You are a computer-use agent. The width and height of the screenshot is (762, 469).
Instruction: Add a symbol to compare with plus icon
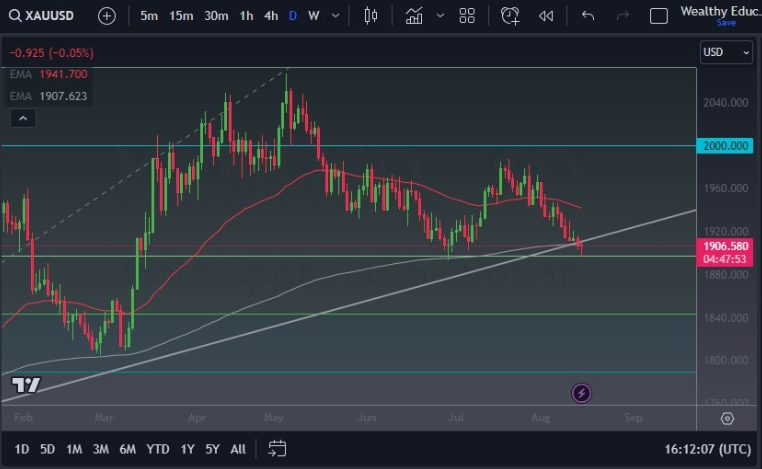coord(107,16)
